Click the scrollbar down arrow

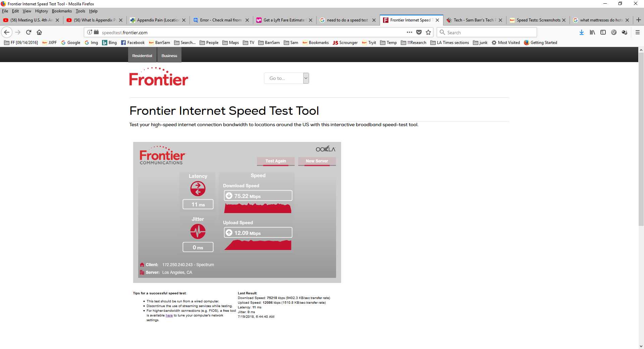(641, 346)
